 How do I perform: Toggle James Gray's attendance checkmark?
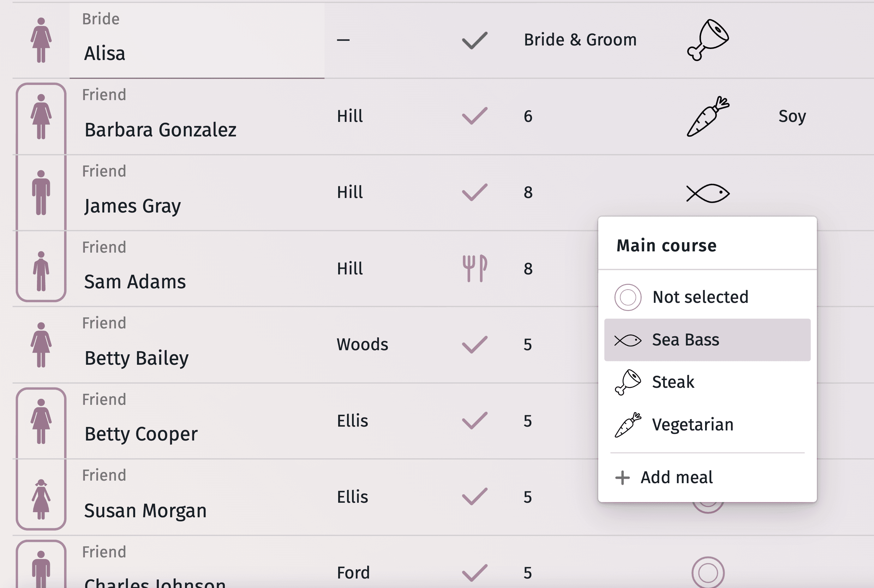tap(474, 192)
